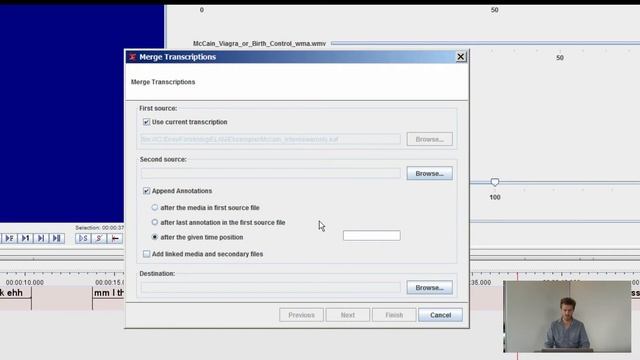Click the move crosshair to selection boundary button
This screenshot has height=360, width=640.
point(115,238)
